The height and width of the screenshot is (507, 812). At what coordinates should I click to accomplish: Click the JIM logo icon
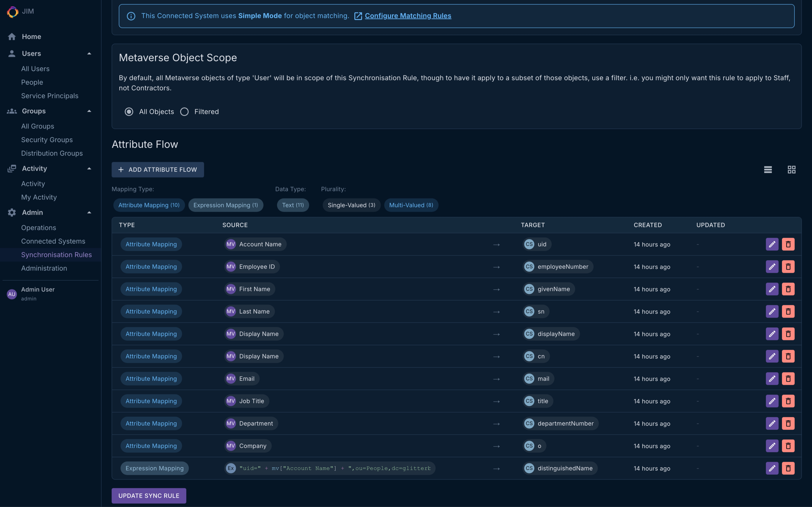[12, 12]
